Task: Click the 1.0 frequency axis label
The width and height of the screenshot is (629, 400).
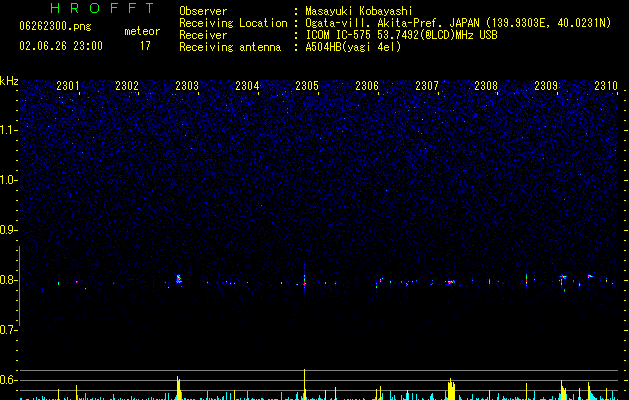Action: [x=8, y=180]
